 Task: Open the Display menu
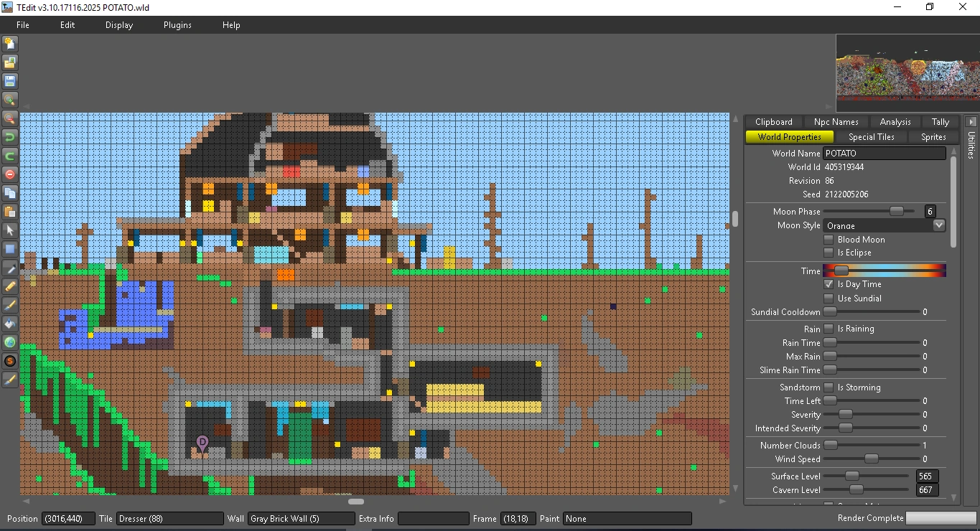point(119,25)
